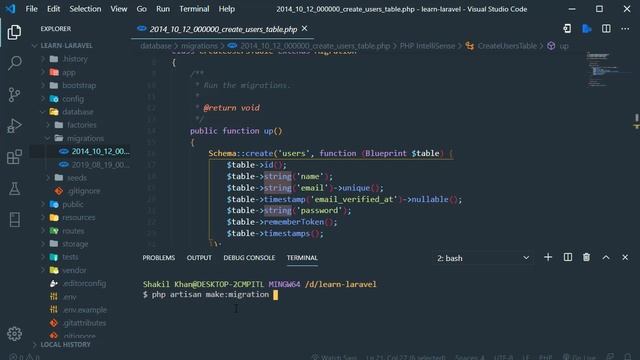The image size is (640, 360).
Task: Click the Manage gear icon
Action: (x=14, y=333)
